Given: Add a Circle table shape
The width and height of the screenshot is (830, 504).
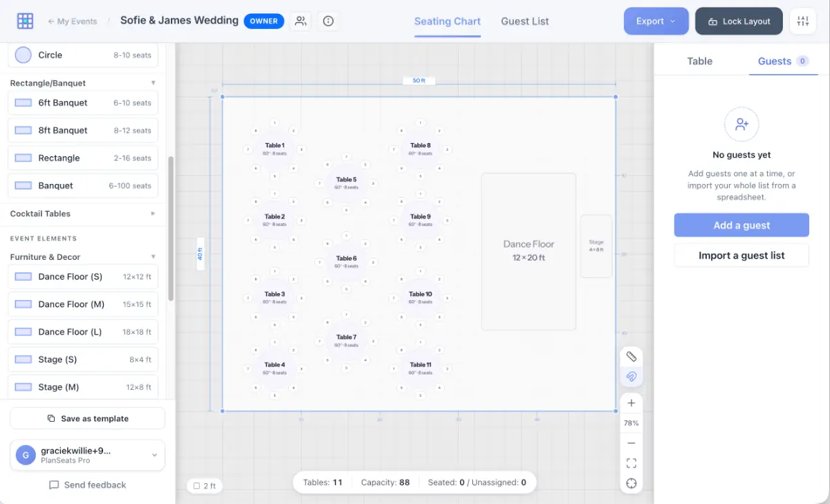Looking at the screenshot, I should (x=83, y=55).
